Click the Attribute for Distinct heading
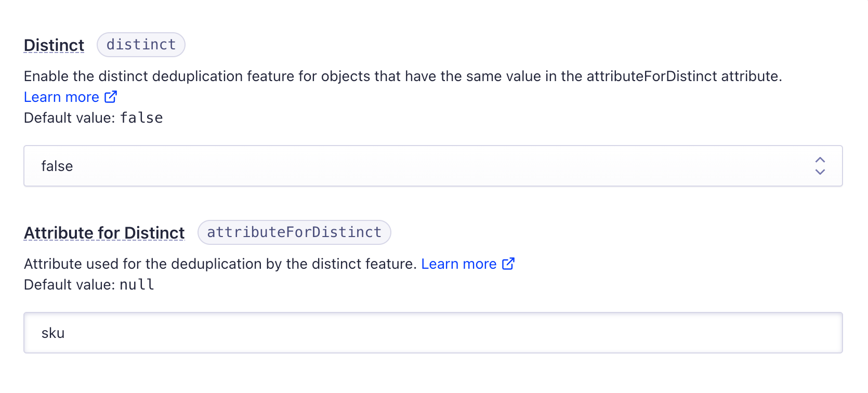 (x=103, y=232)
